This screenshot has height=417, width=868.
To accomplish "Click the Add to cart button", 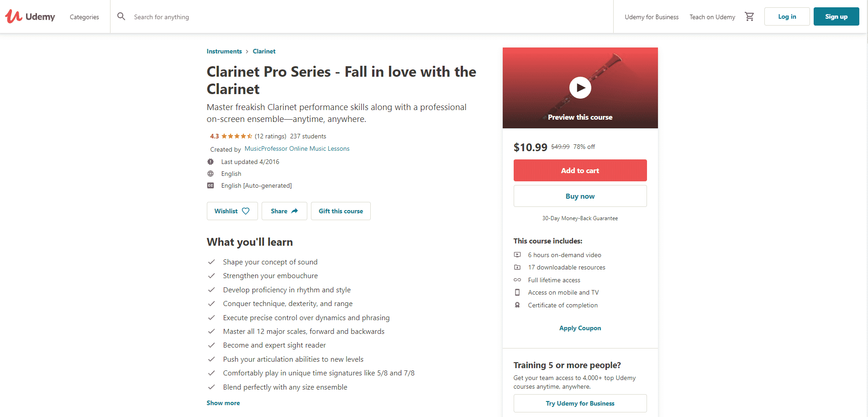I will 580,170.
